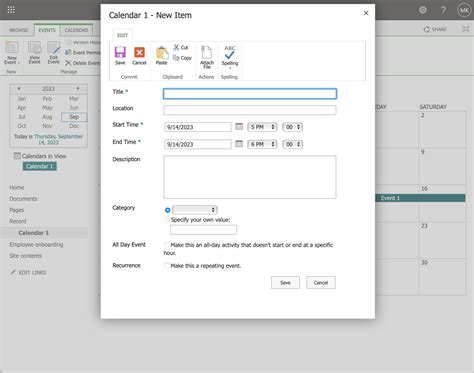Open the help question mark icon
Image resolution: width=474 pixels, height=373 pixels.
click(443, 10)
